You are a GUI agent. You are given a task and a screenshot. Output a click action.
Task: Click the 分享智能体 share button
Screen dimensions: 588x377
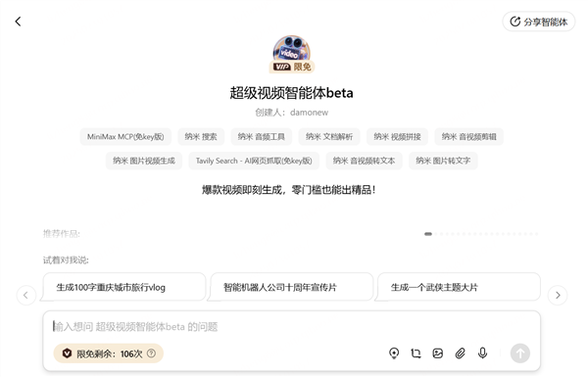point(538,22)
